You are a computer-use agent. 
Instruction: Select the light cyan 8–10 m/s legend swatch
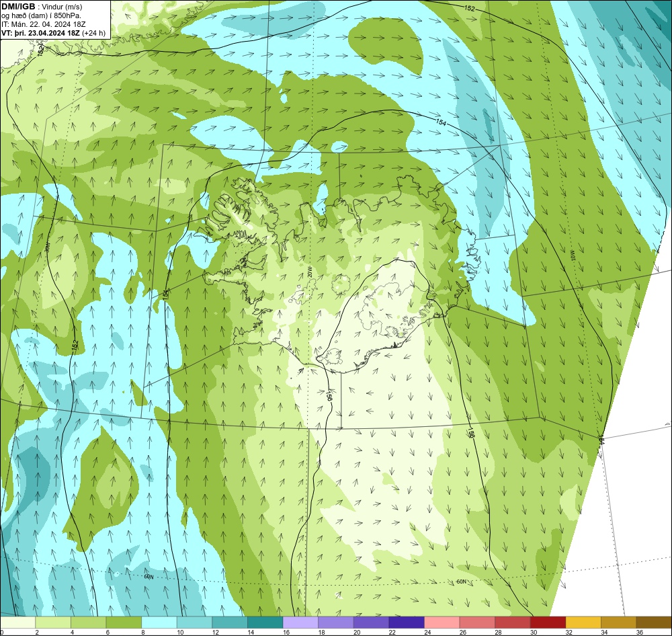(x=159, y=623)
